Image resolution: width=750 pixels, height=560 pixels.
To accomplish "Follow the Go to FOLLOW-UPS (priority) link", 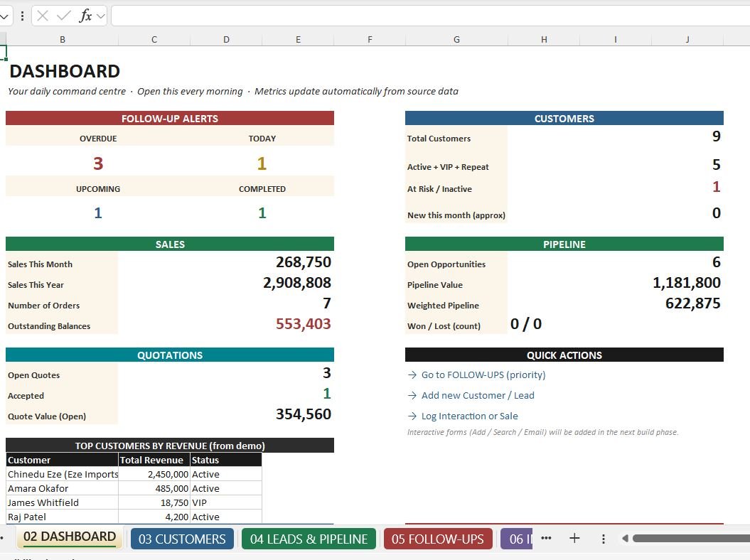I will pyautogui.click(x=483, y=375).
